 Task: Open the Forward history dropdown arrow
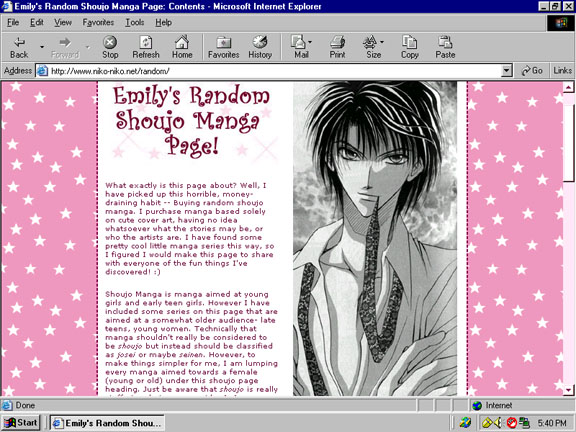tap(87, 47)
